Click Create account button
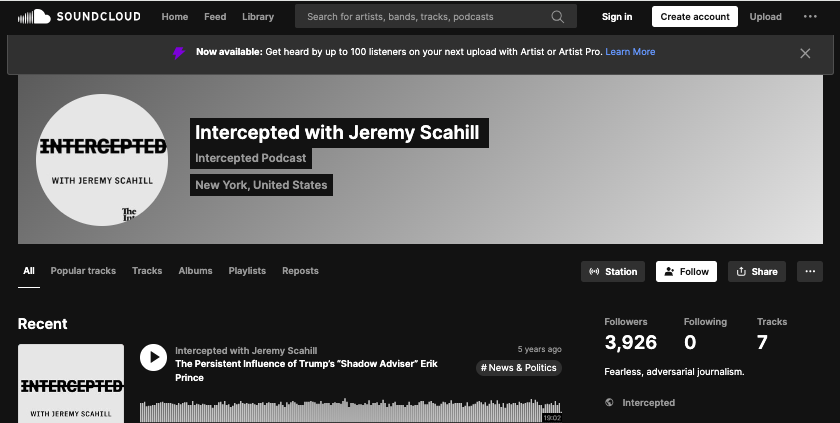840x423 pixels. tap(694, 17)
